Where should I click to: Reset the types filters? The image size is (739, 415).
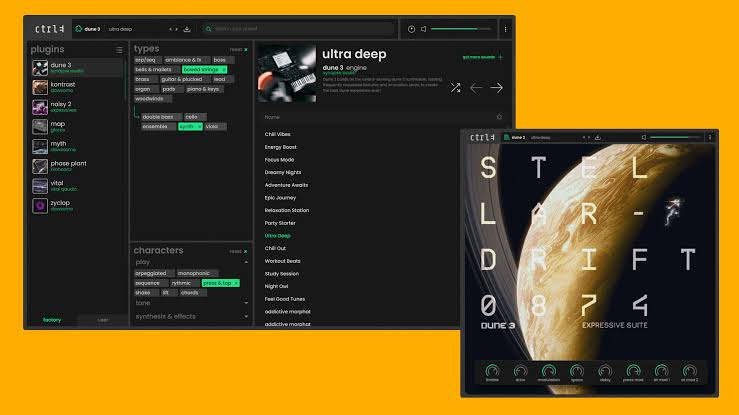[238, 49]
